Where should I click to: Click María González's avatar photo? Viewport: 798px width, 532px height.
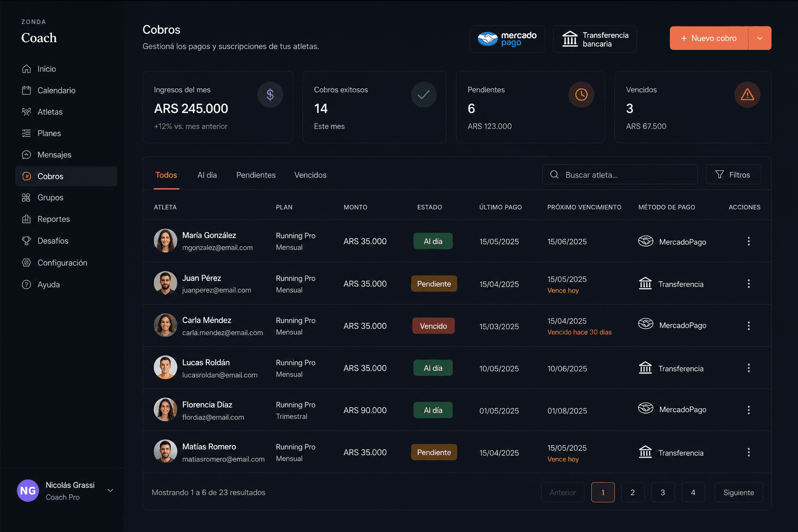(166, 241)
